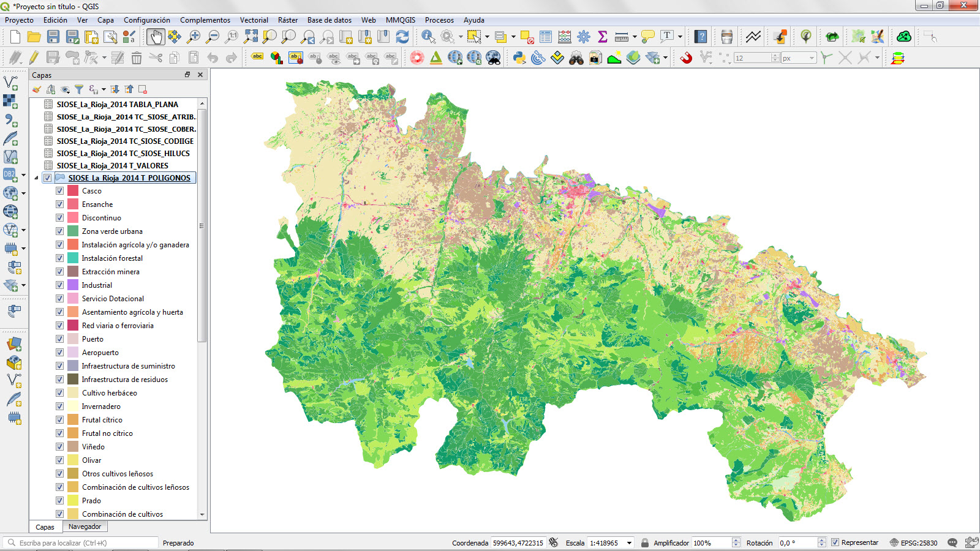This screenshot has height=551, width=980.
Task: Create a new project with the blank page icon
Action: 15,37
